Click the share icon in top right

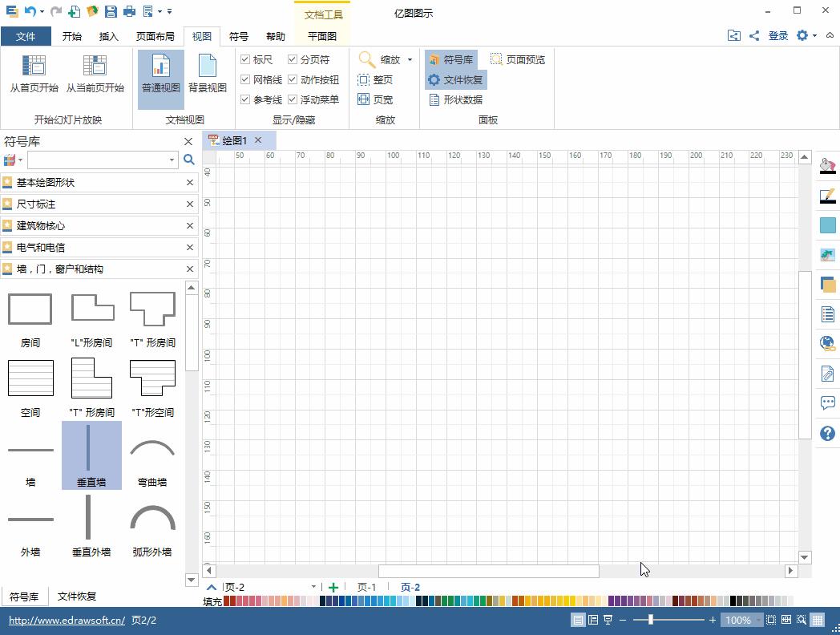[x=754, y=36]
